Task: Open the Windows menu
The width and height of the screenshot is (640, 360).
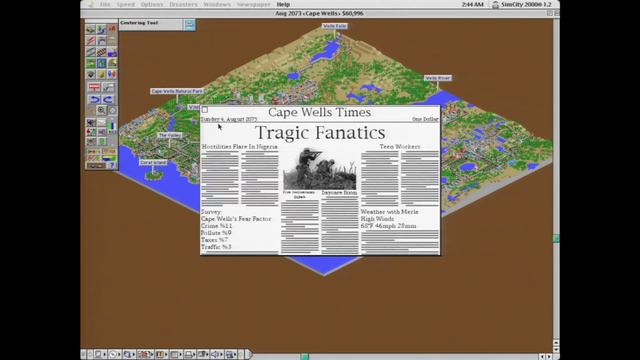Action: tap(217, 4)
